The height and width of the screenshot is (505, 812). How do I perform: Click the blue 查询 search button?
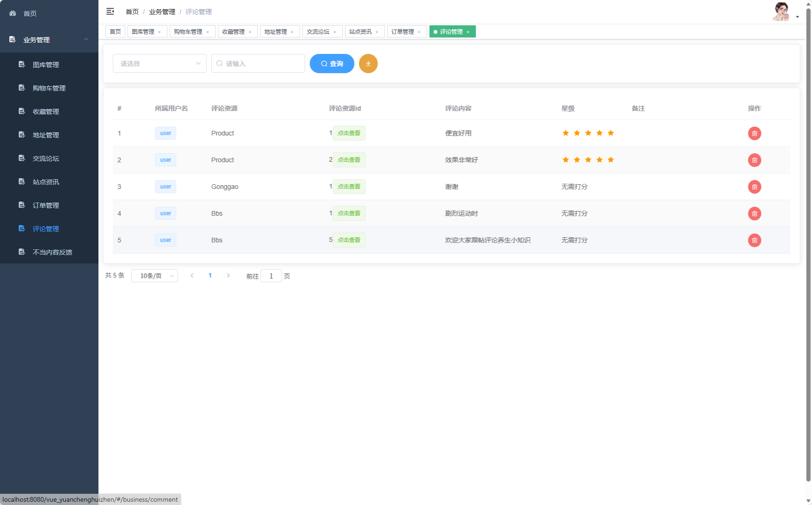[331, 64]
